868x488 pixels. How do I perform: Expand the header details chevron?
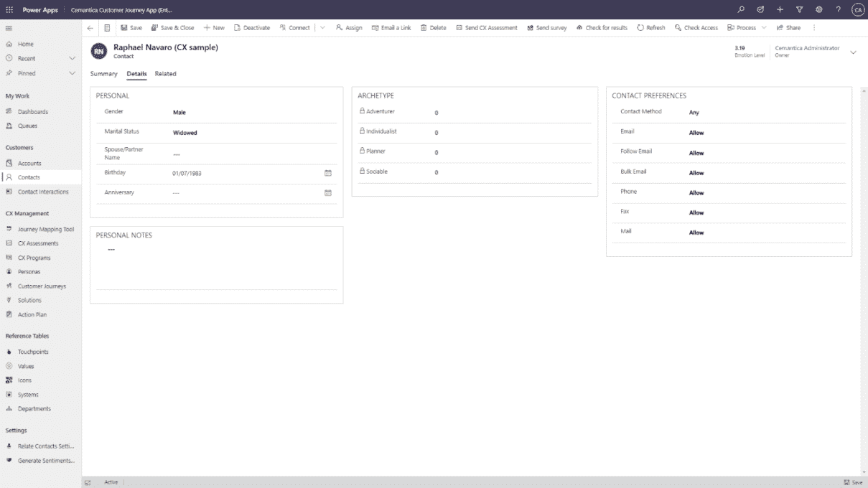click(x=853, y=52)
